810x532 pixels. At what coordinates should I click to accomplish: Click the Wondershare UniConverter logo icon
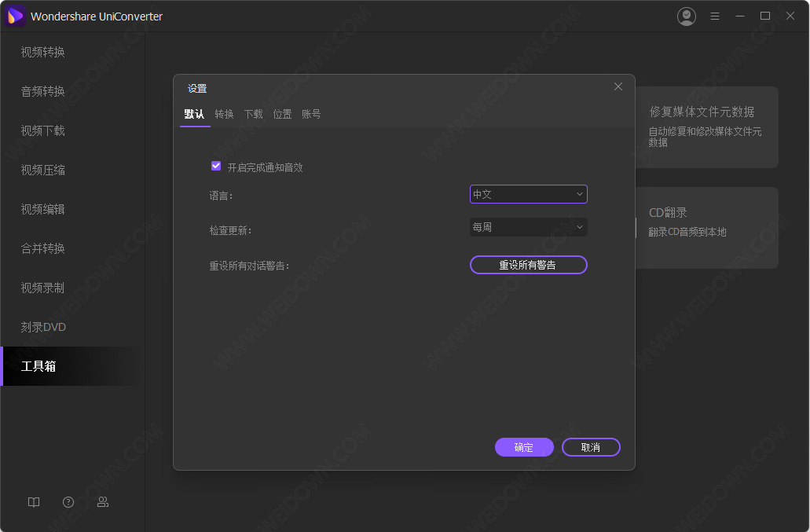(16, 16)
